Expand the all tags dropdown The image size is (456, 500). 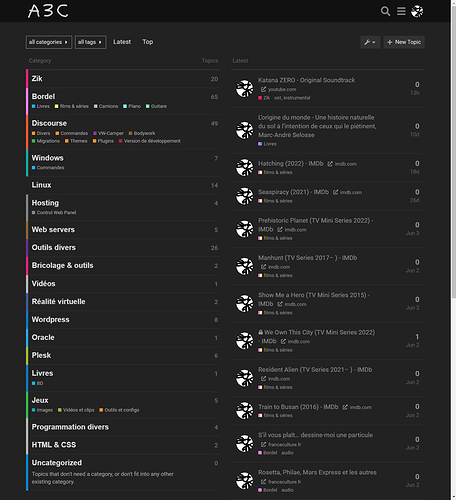coord(90,42)
